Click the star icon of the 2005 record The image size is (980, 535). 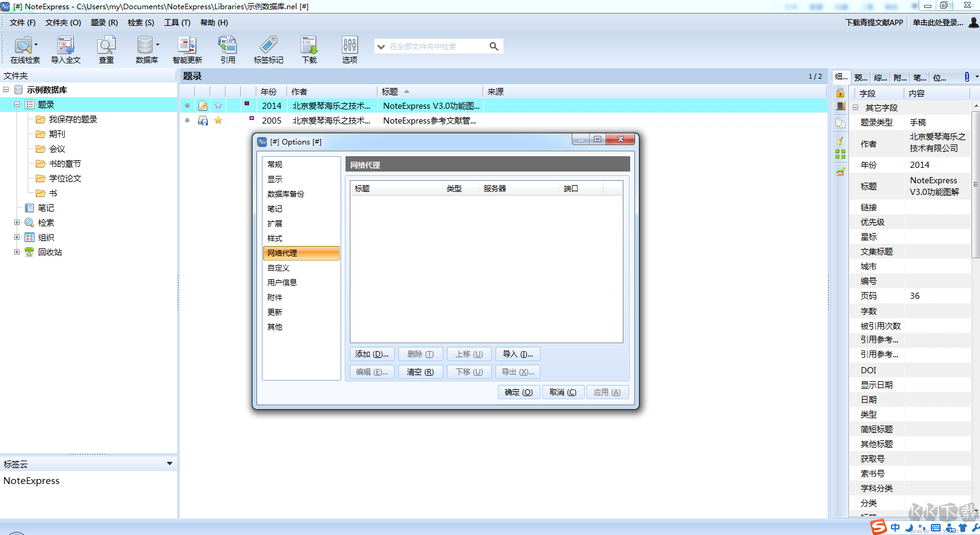[x=218, y=121]
